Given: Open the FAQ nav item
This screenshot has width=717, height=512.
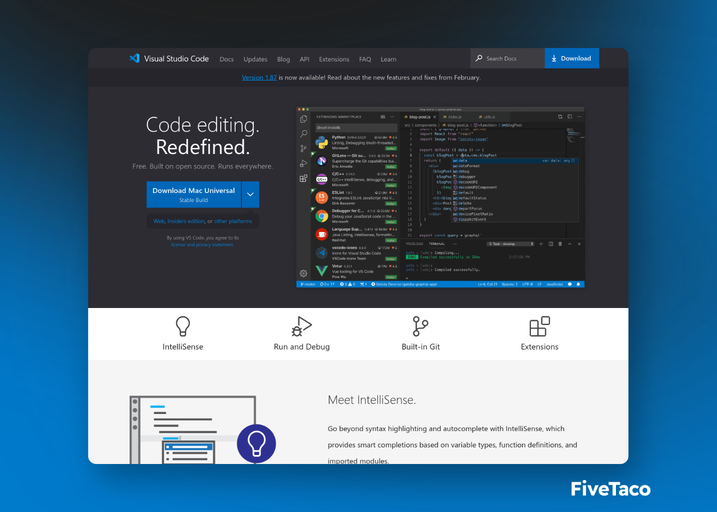Looking at the screenshot, I should (365, 59).
